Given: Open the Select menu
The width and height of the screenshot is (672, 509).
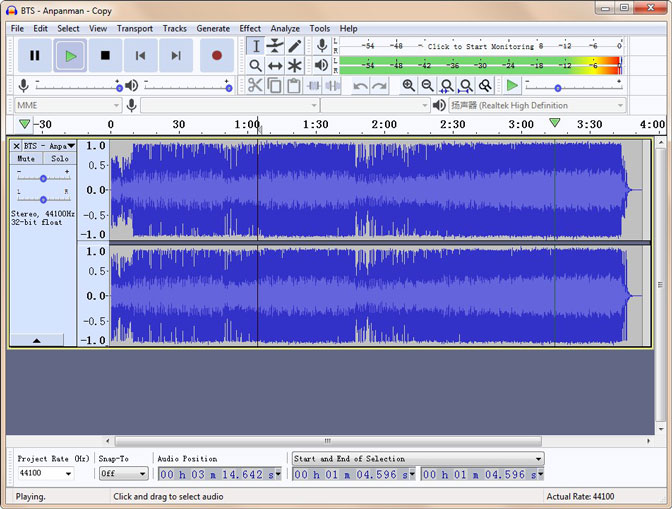Looking at the screenshot, I should pyautogui.click(x=68, y=29).
